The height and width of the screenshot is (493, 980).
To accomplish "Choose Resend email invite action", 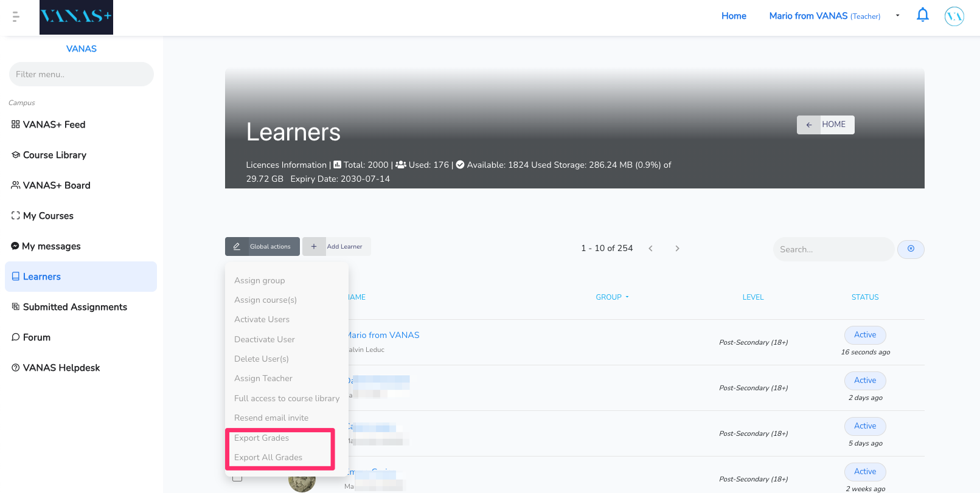I will (271, 418).
